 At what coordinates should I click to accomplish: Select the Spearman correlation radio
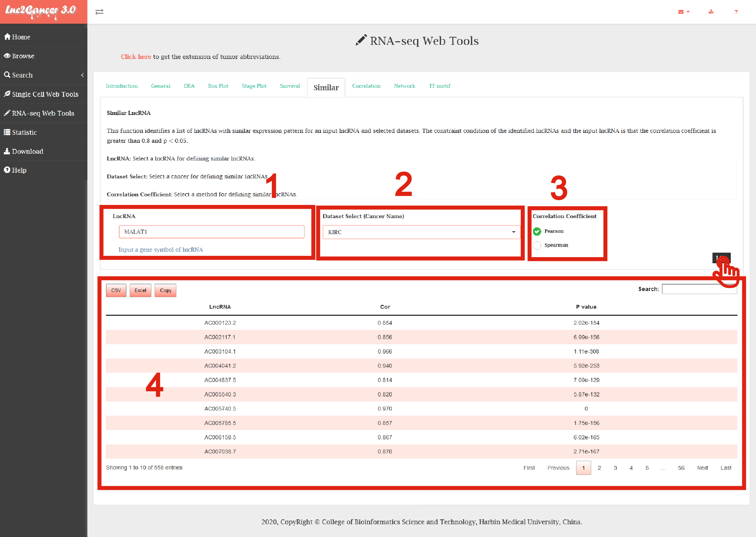537,245
